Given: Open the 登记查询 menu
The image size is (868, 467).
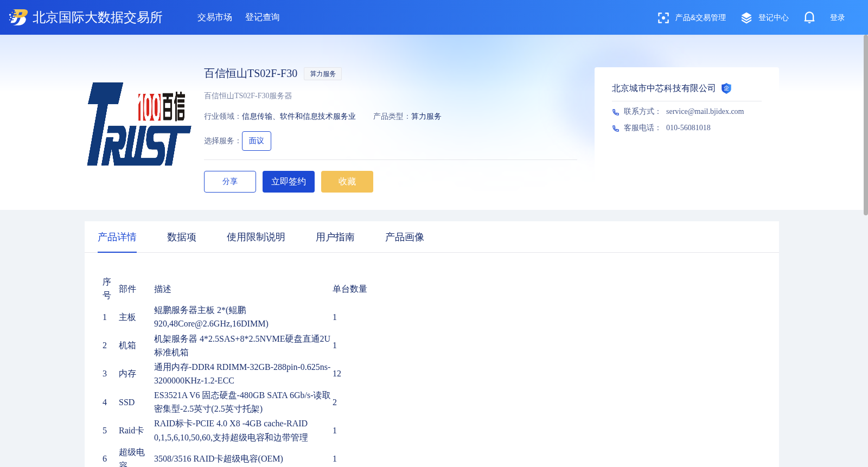Looking at the screenshot, I should tap(263, 17).
